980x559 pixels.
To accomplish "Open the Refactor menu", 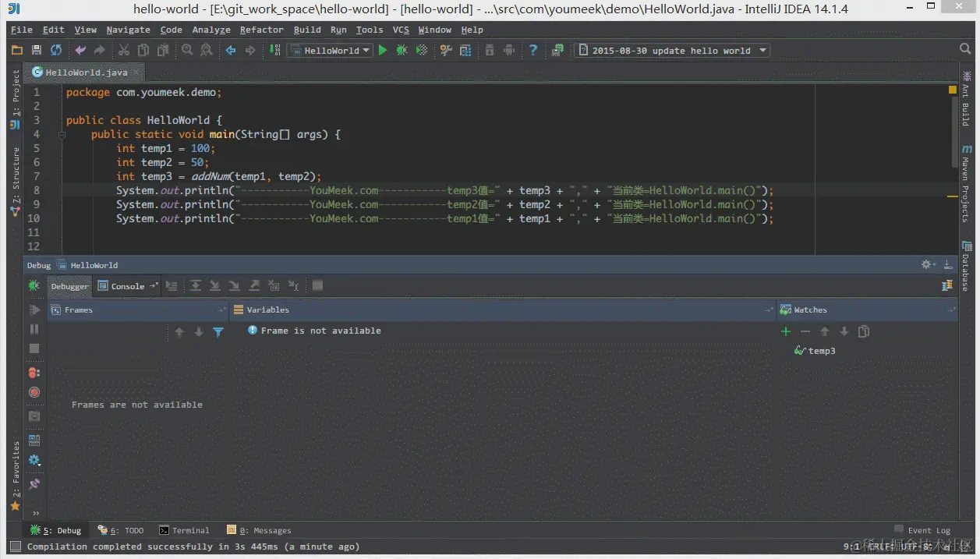I will pyautogui.click(x=261, y=30).
